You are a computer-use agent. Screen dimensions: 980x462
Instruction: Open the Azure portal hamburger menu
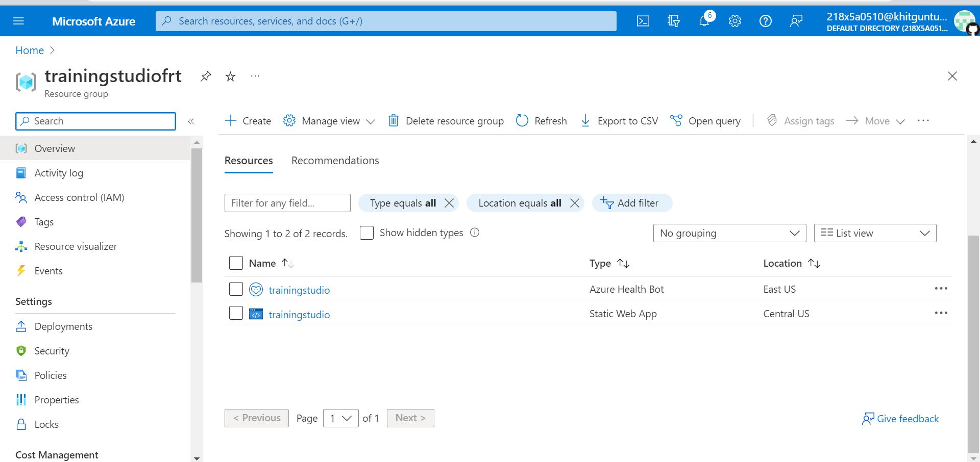[x=18, y=21]
